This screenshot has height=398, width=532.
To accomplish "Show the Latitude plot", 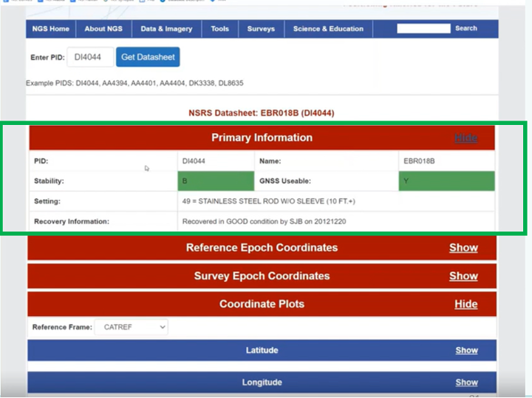I will click(466, 351).
